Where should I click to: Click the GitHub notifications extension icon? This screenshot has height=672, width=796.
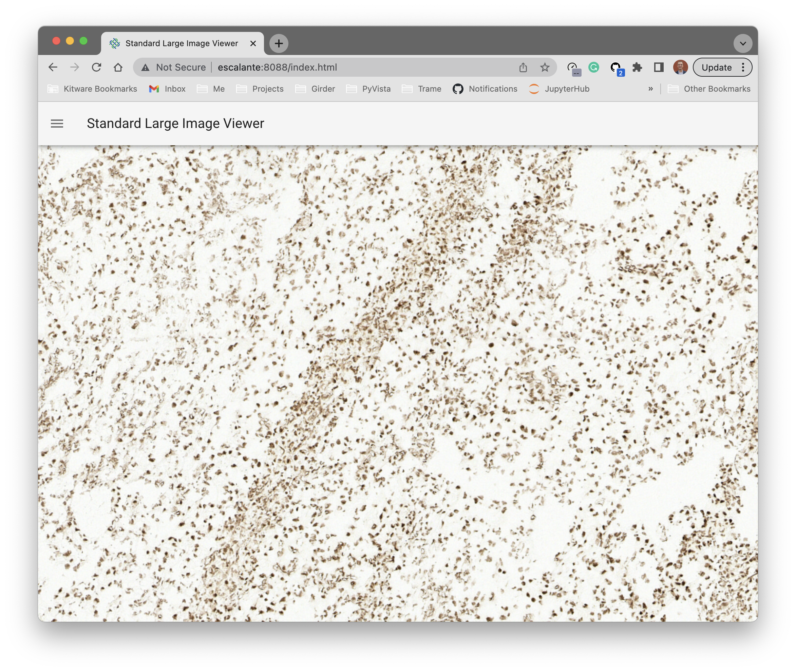click(x=616, y=68)
